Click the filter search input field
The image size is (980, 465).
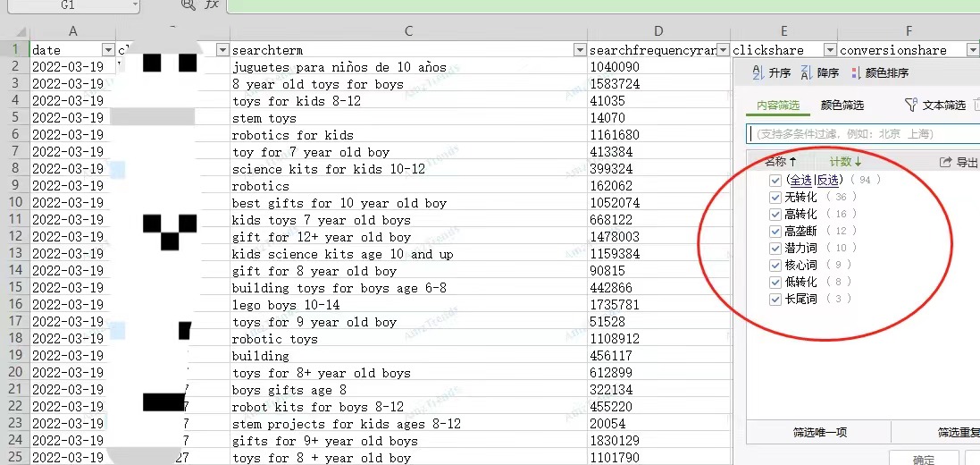862,134
